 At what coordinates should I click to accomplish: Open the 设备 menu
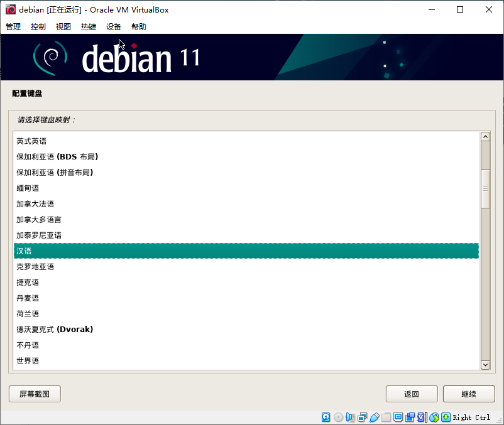(114, 26)
